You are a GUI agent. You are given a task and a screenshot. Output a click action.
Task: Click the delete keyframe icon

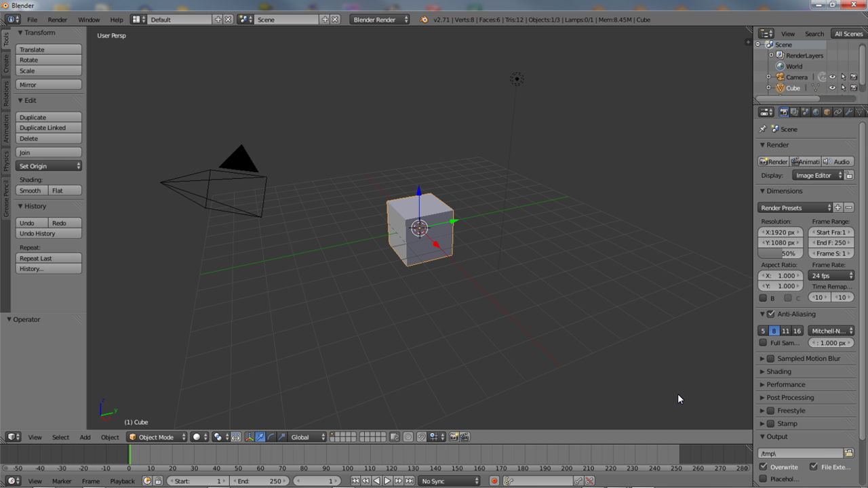point(589,481)
